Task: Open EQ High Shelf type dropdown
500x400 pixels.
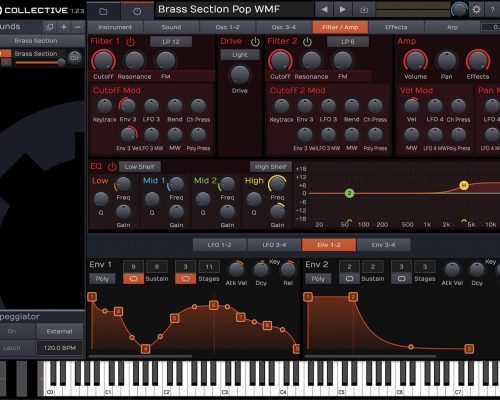Action: (271, 166)
